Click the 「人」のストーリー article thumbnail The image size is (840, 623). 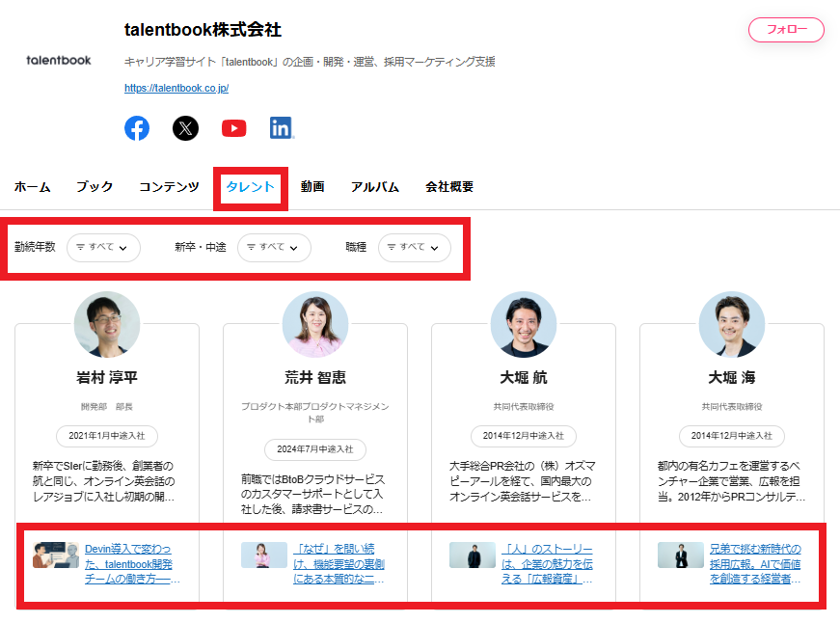pyautogui.click(x=473, y=555)
